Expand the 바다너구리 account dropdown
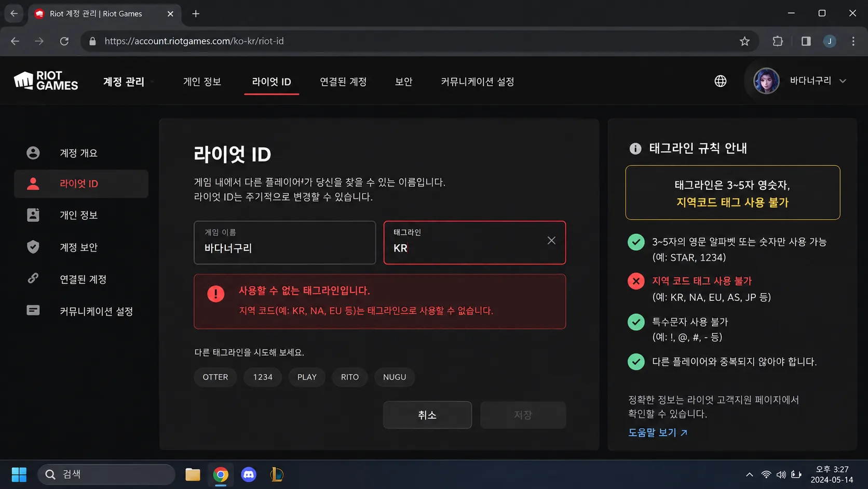Viewport: 868px width, 489px height. coord(843,81)
